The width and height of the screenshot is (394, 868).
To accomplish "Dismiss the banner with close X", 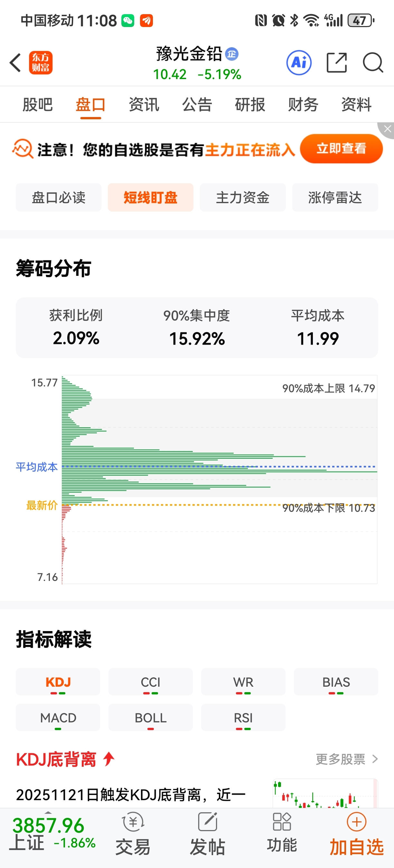I will [387, 129].
